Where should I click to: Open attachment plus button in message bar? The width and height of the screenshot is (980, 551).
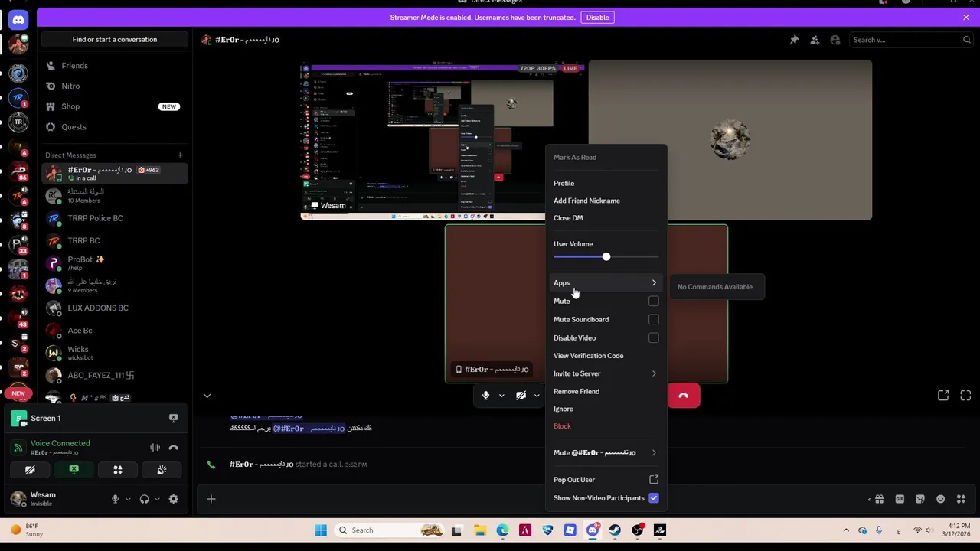(x=211, y=499)
